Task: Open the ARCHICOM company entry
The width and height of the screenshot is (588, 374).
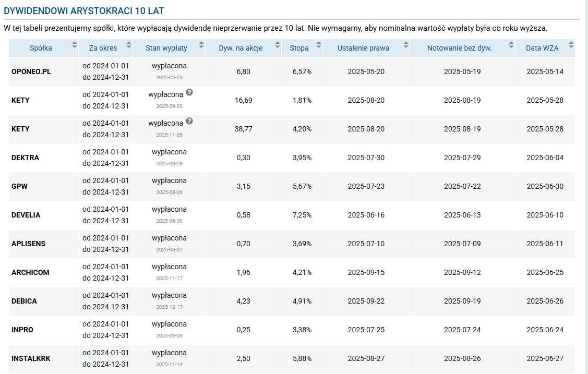Action: click(30, 272)
